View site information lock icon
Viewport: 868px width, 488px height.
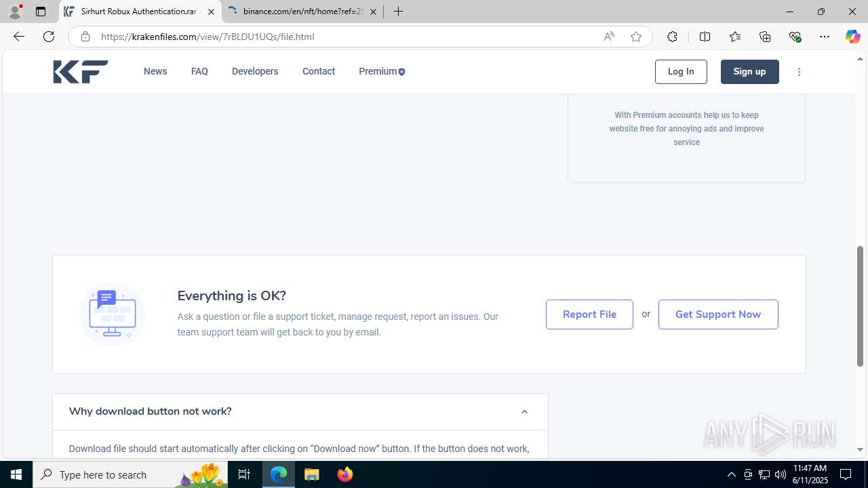tap(85, 37)
